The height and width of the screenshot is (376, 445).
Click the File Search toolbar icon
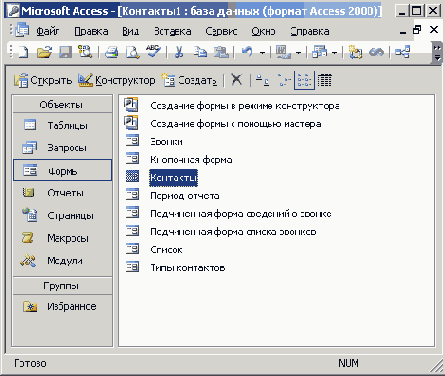85,52
